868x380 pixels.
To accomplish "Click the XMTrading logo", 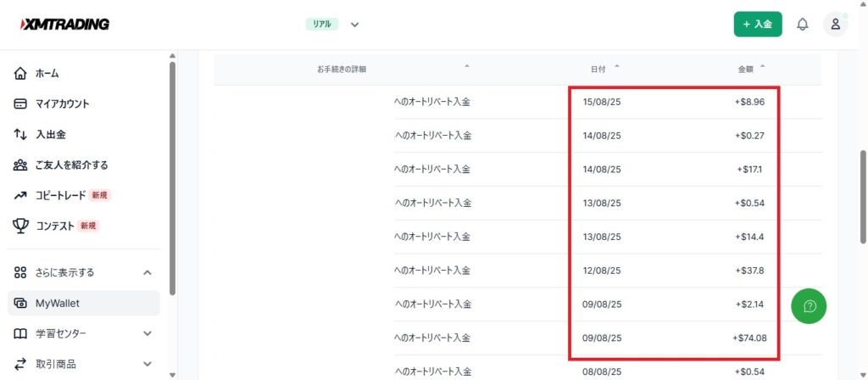I will [64, 25].
